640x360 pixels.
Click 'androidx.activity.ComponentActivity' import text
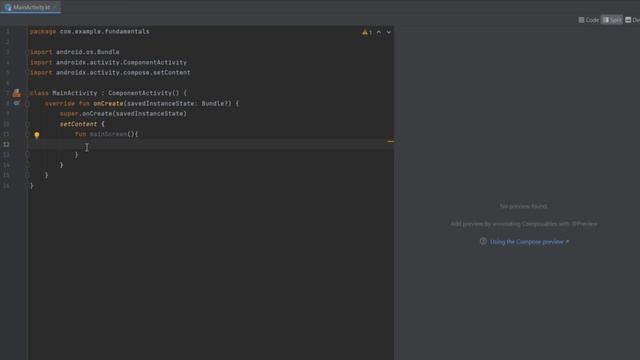121,62
